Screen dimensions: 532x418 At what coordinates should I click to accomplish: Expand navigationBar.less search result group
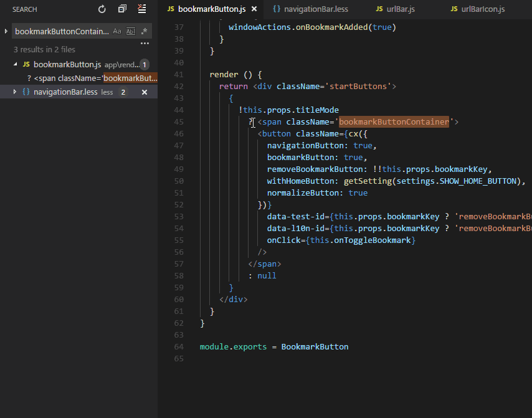pyautogui.click(x=15, y=92)
